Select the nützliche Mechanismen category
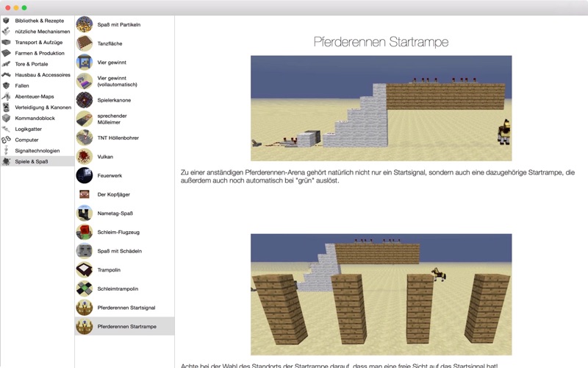 tap(37, 32)
